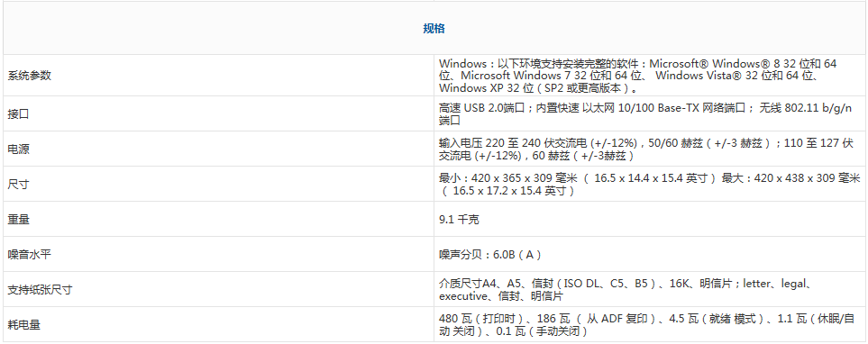The height and width of the screenshot is (344, 868).
Task: Click the 无线 802.11 b/g/n text
Action: [806, 108]
